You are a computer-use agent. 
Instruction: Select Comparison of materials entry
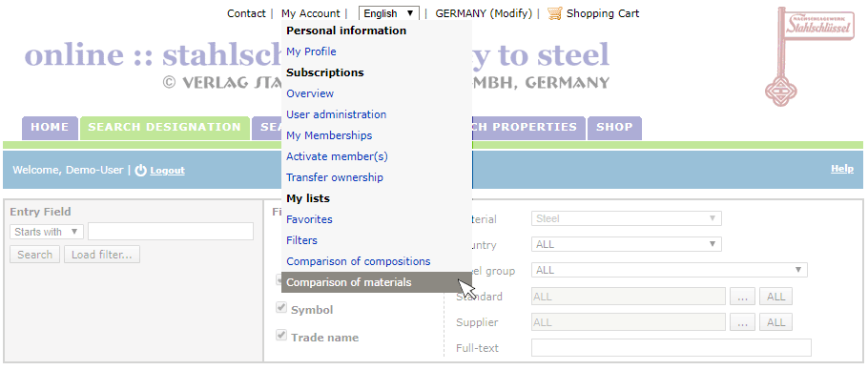(x=377, y=282)
